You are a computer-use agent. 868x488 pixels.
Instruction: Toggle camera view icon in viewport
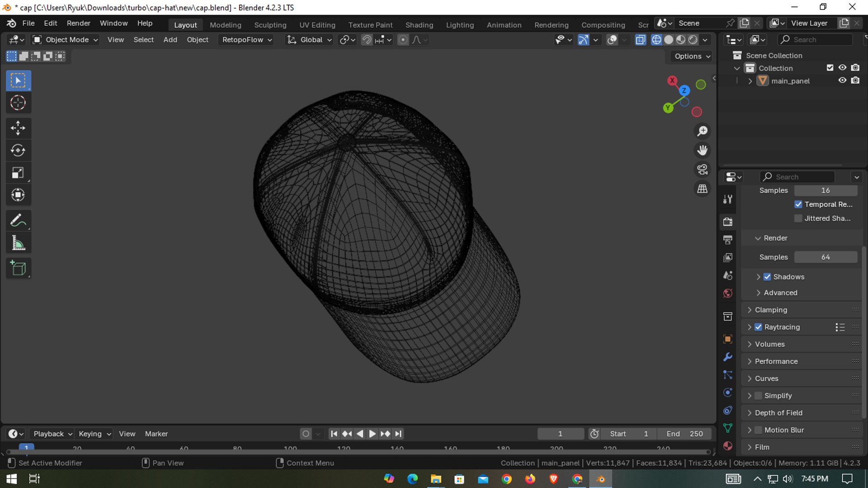point(702,170)
